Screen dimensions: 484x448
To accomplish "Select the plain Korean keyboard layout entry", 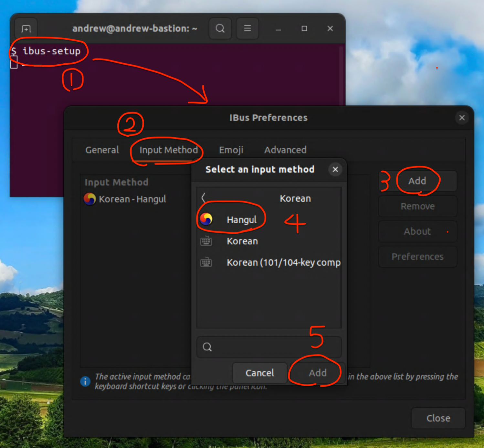I will tap(269, 241).
